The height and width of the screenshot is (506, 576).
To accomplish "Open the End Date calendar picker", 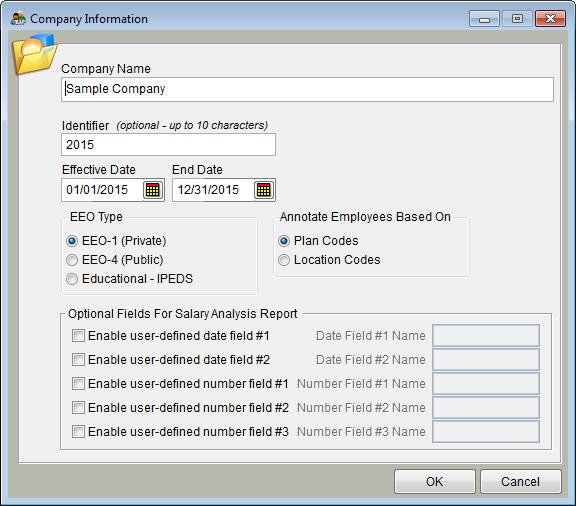I will (x=264, y=190).
